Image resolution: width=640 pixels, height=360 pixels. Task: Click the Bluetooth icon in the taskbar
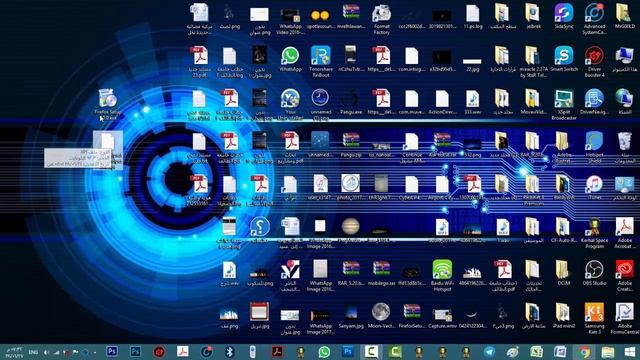click(229, 352)
